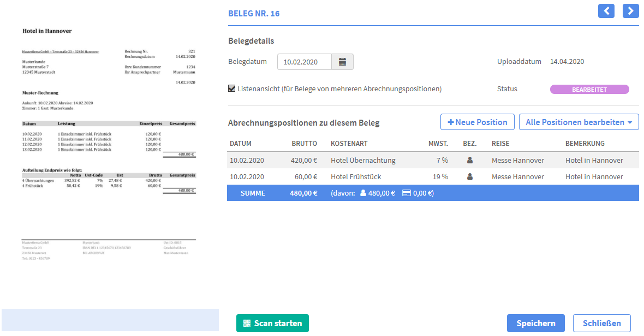This screenshot has height=336, width=644.
Task: Click Messe Hannover in Hotel Übernachtung row
Action: pyautogui.click(x=517, y=161)
